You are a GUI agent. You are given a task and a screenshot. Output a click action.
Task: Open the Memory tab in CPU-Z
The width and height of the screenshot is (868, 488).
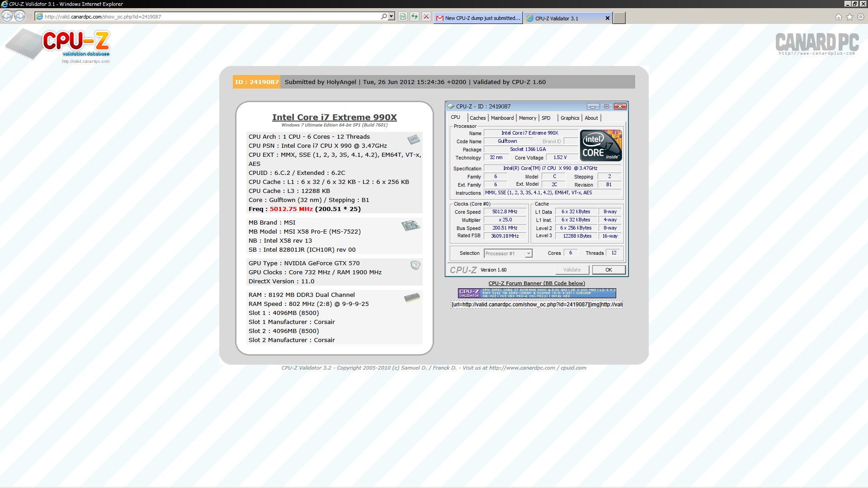click(528, 118)
